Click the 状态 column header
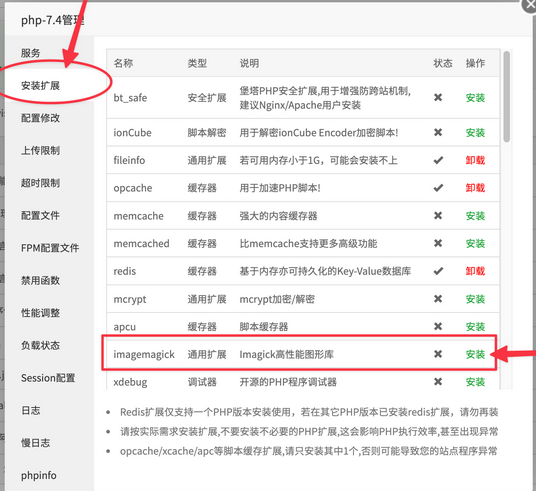The width and height of the screenshot is (536, 491). click(x=443, y=63)
